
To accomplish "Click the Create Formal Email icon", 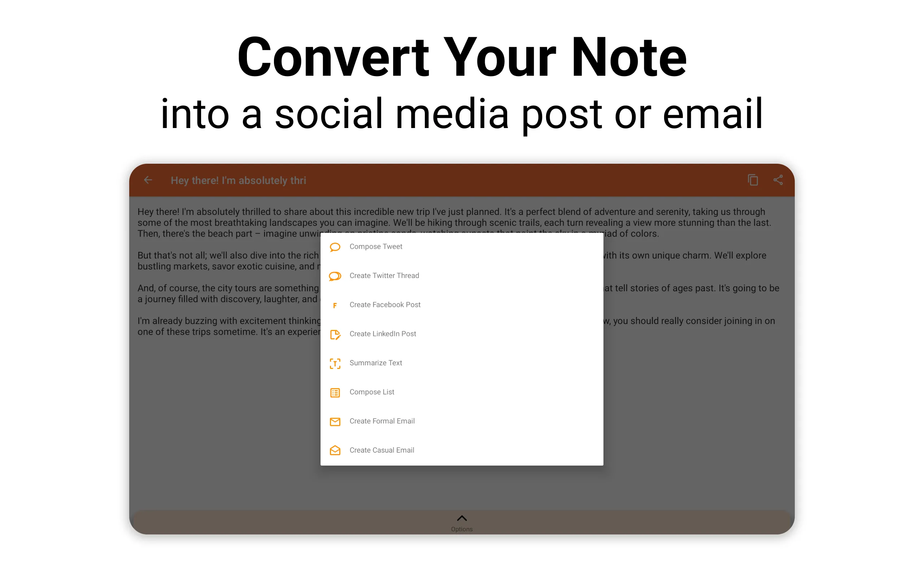I will pyautogui.click(x=335, y=421).
